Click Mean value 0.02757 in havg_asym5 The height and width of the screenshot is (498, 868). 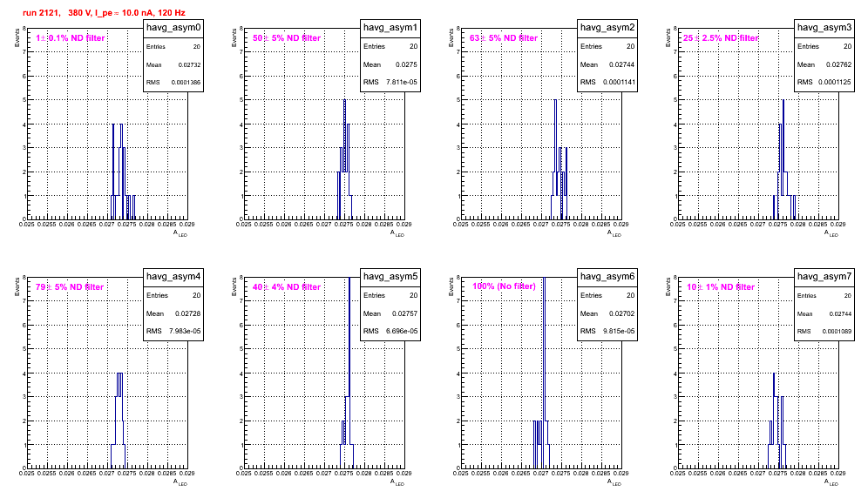tap(404, 313)
